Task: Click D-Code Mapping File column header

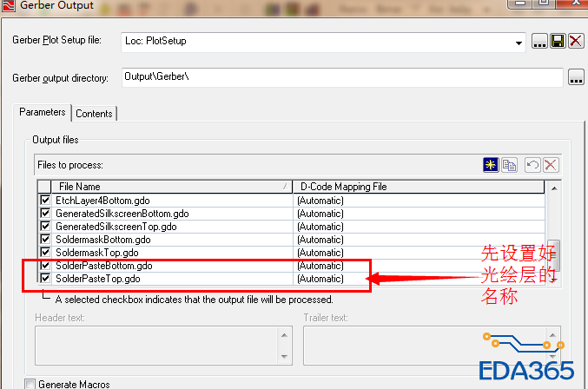Action: 419,187
